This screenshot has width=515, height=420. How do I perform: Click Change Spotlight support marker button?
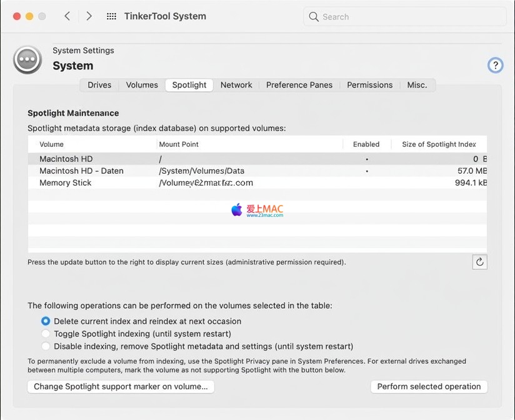pyautogui.click(x=121, y=387)
